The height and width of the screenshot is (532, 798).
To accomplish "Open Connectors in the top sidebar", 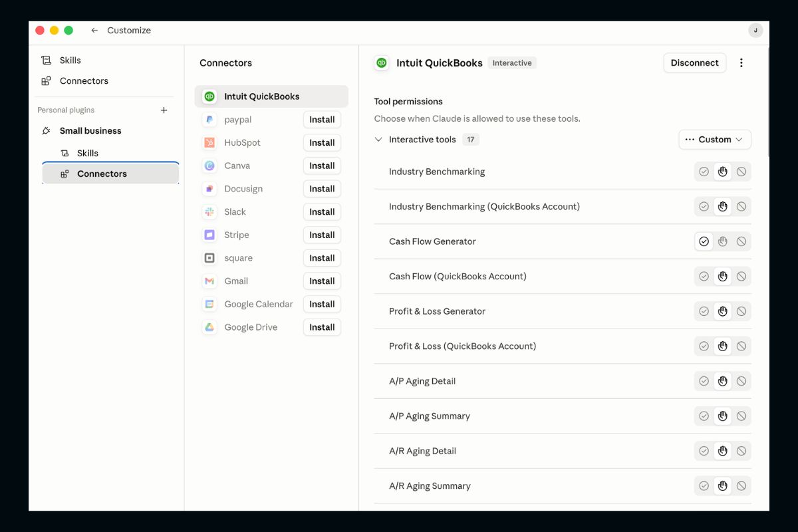I will coord(74,81).
